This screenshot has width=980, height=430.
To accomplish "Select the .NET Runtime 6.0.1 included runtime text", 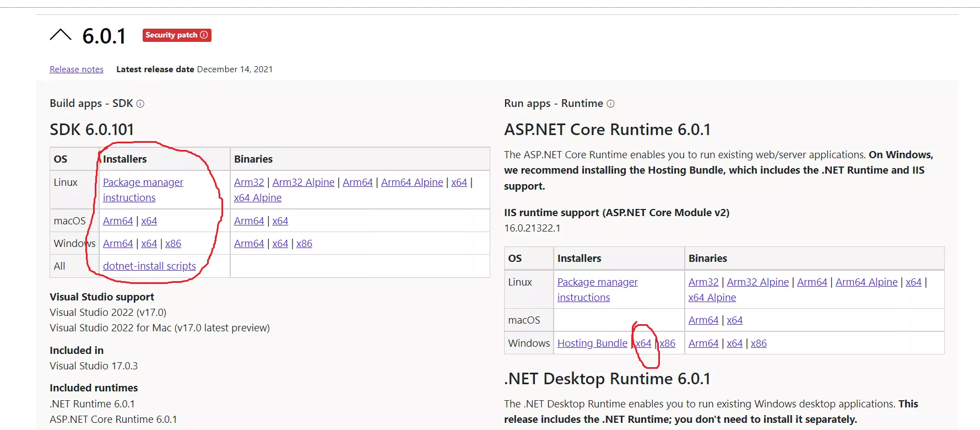I will [92, 404].
